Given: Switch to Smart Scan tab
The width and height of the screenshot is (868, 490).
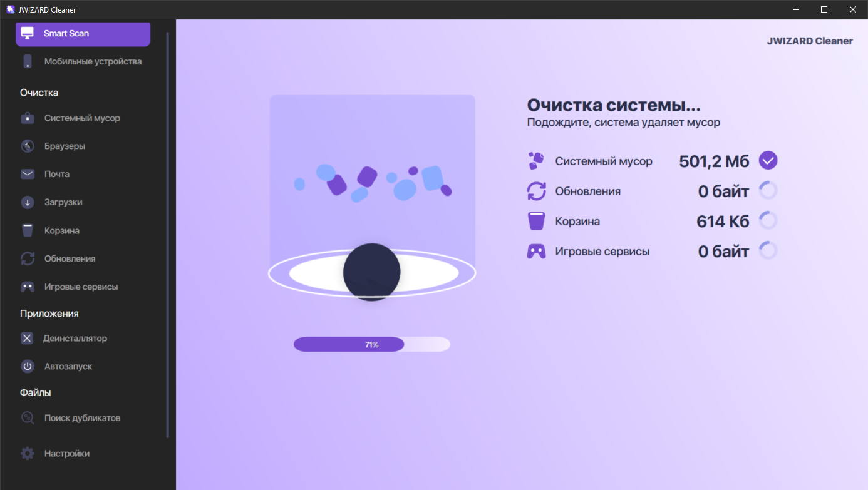Looking at the screenshot, I should 83,34.
